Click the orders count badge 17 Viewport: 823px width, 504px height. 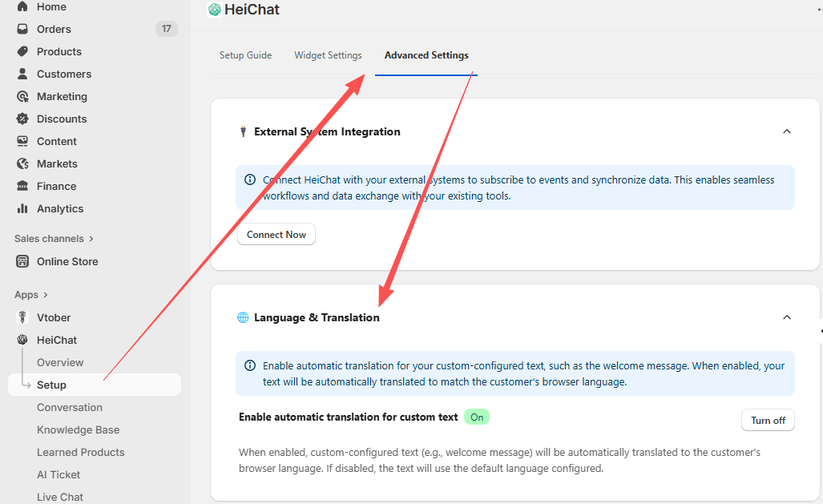pyautogui.click(x=166, y=29)
